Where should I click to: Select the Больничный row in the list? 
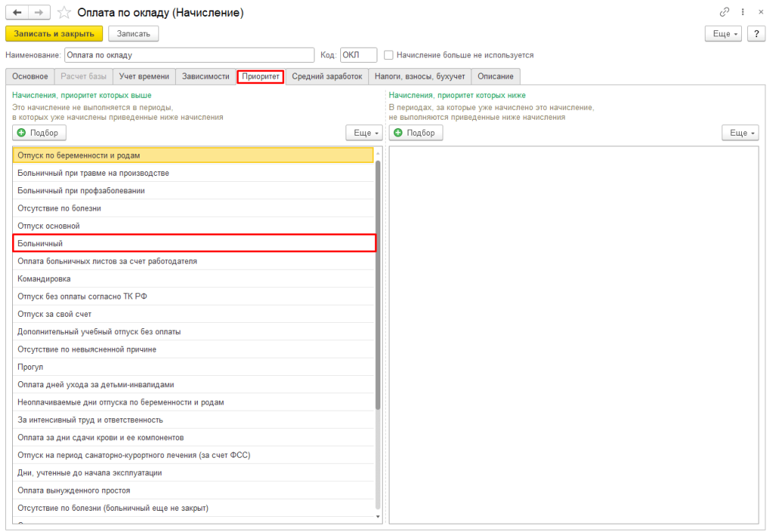point(194,243)
